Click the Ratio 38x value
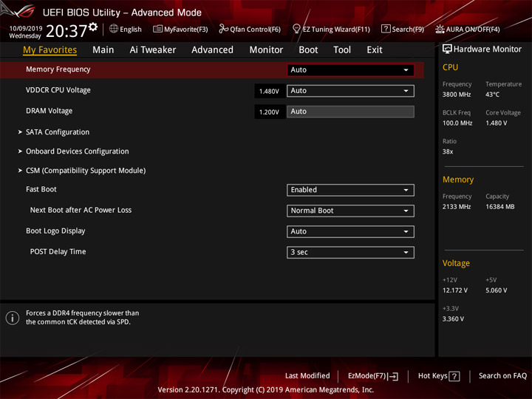532x399 pixels. [448, 151]
